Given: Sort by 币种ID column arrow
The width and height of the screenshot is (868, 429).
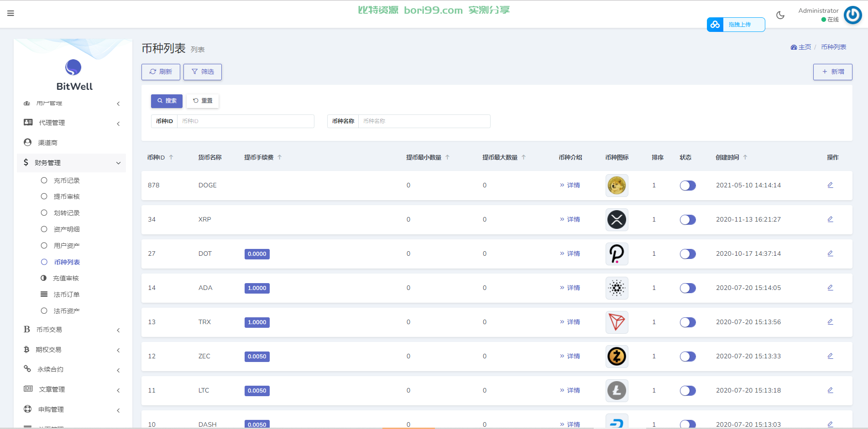Looking at the screenshot, I should [171, 157].
